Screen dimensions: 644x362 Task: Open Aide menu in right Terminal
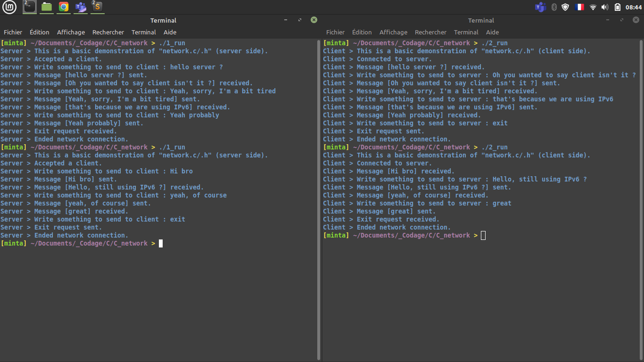click(x=492, y=32)
